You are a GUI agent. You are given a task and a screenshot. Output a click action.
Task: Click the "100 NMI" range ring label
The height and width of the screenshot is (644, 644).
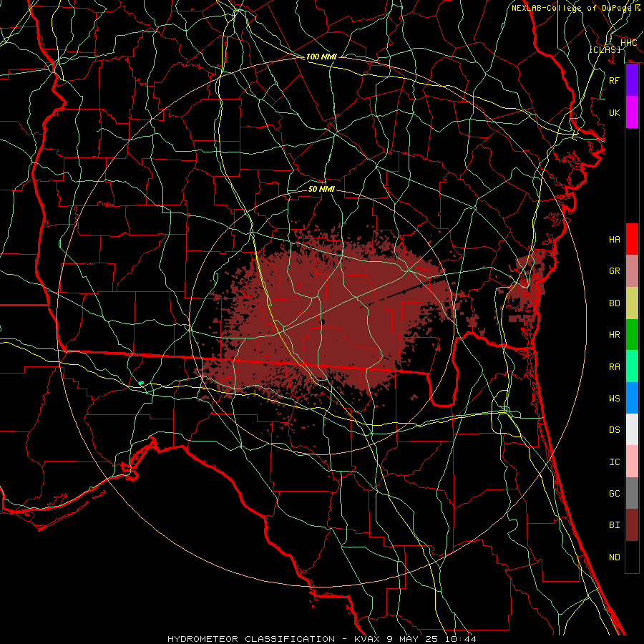click(x=321, y=57)
